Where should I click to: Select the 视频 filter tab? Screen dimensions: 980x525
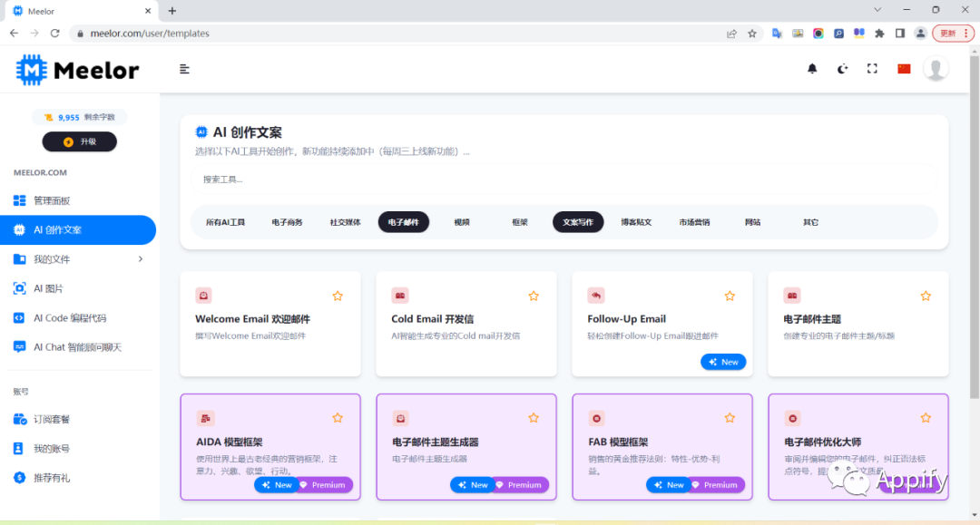(462, 222)
